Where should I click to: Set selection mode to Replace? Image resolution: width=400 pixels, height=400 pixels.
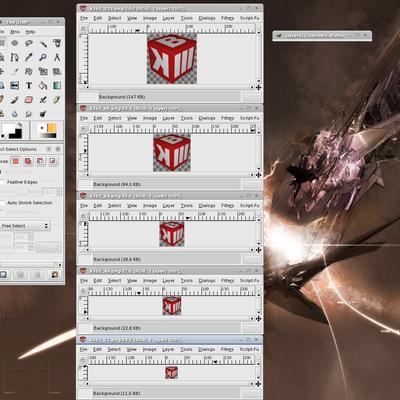click(x=15, y=162)
